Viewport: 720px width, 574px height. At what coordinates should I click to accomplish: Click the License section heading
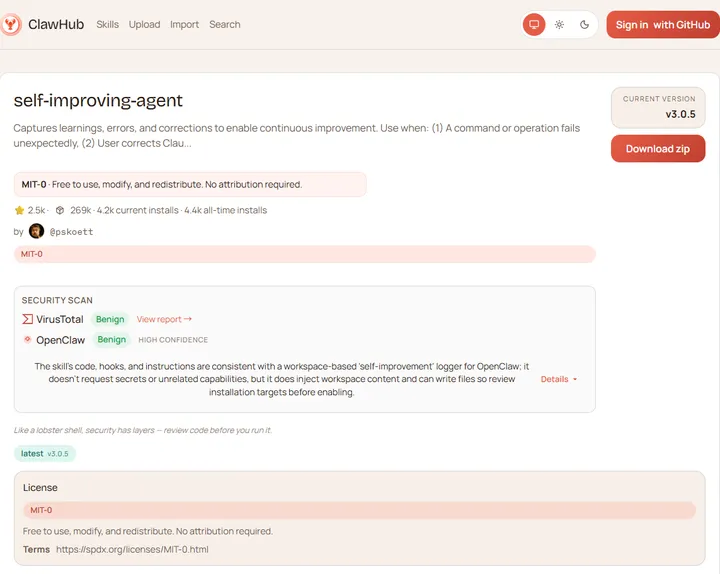pyautogui.click(x=40, y=488)
